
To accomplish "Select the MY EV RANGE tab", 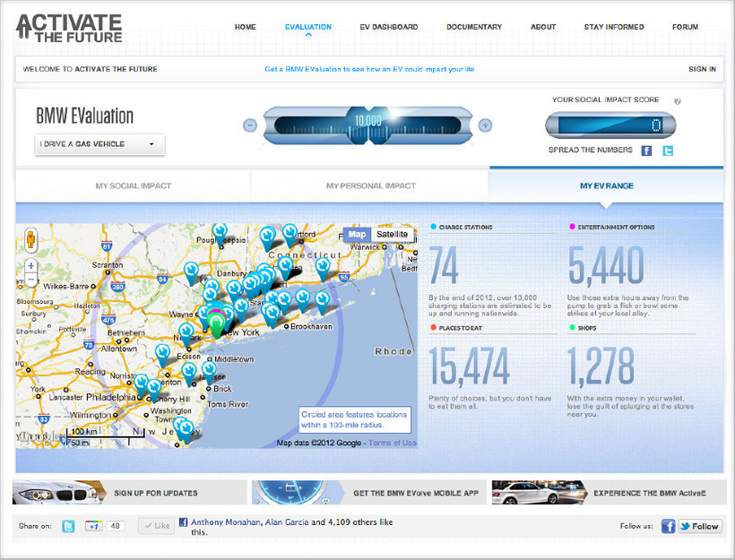I will coord(606,186).
